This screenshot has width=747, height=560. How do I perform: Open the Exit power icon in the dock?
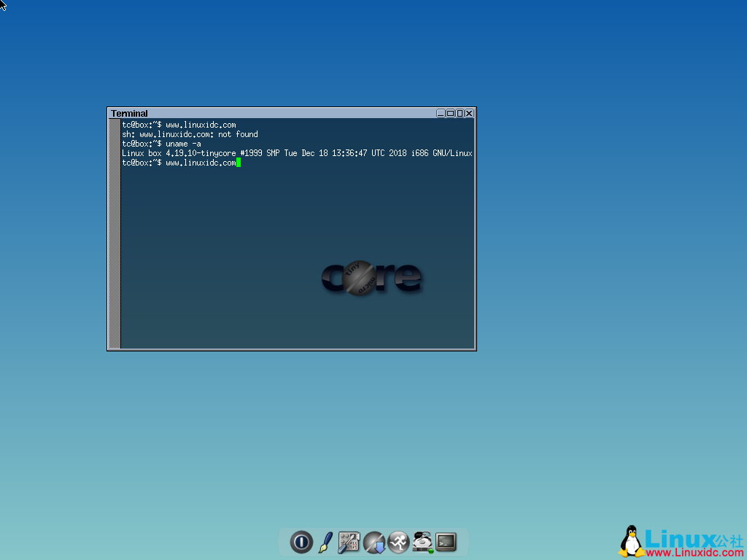point(301,542)
